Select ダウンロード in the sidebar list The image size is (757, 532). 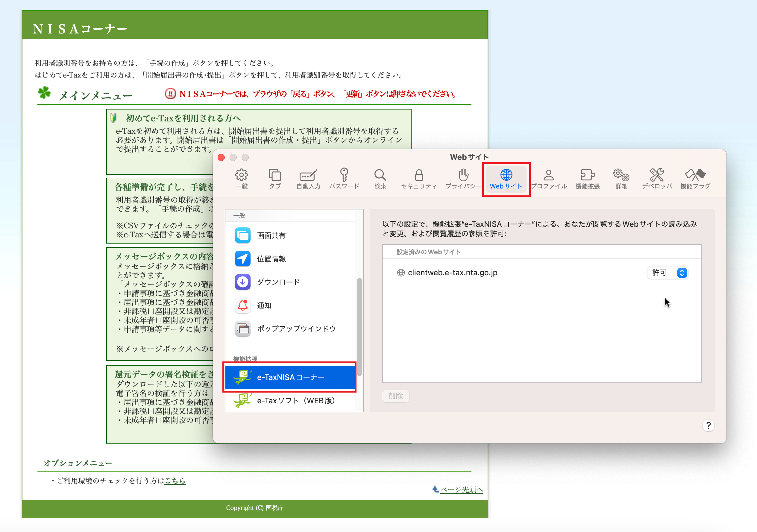290,282
